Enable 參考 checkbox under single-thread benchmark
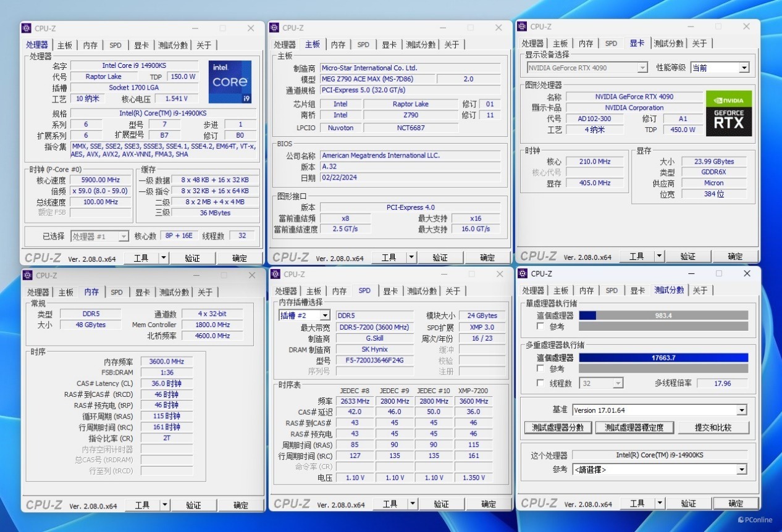 (x=541, y=326)
